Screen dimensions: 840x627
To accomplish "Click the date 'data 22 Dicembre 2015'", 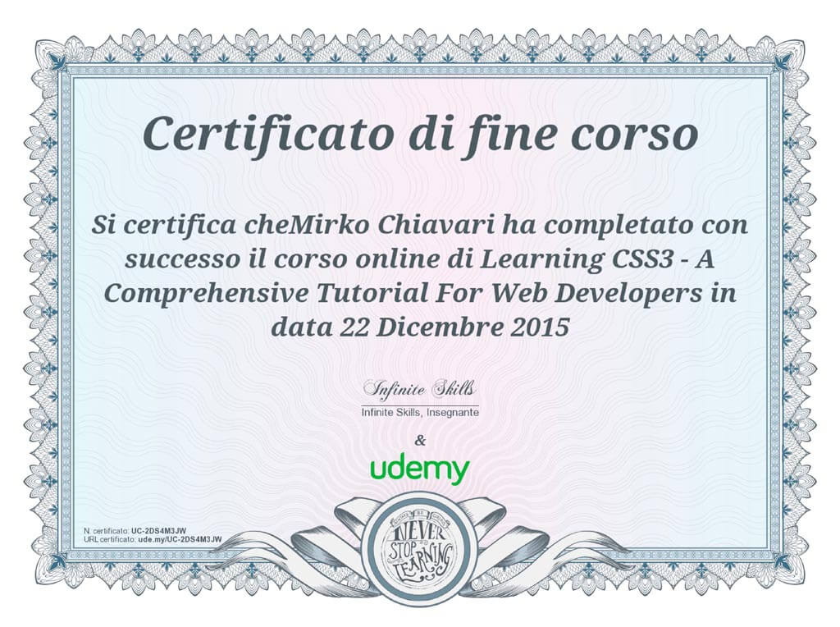I will point(420,327).
